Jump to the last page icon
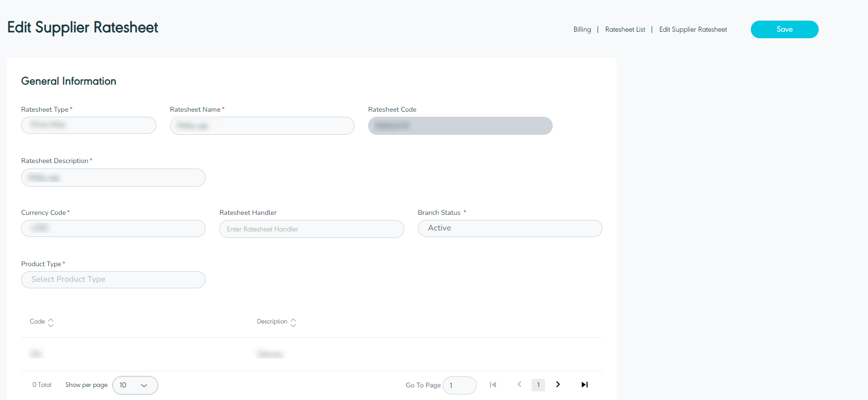 (584, 385)
